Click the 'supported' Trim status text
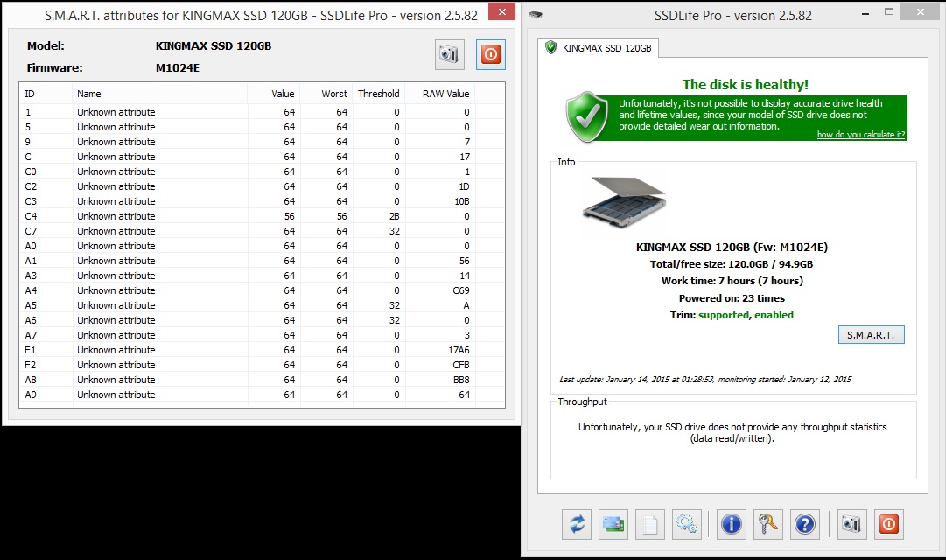Screen dimensions: 946x560 coord(724,314)
